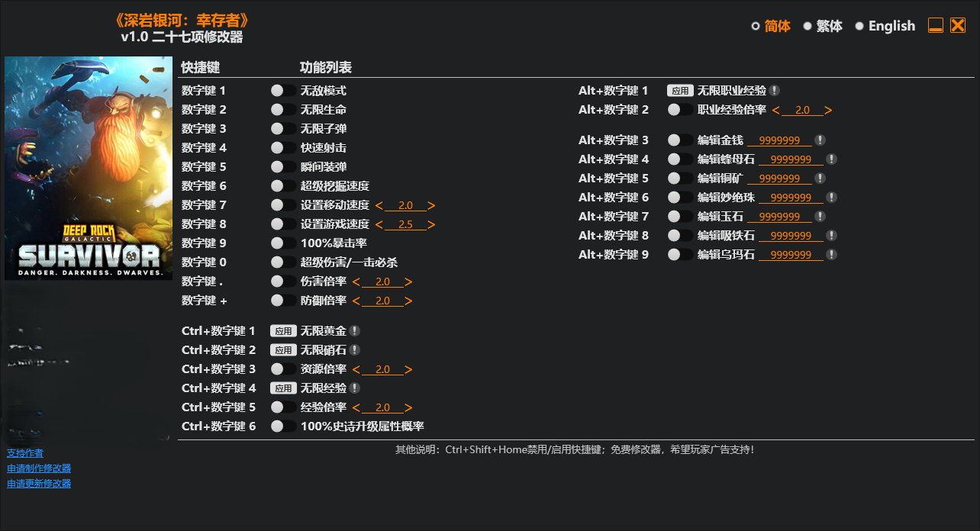
Task: Minimize the trainer window
Action: (x=936, y=26)
